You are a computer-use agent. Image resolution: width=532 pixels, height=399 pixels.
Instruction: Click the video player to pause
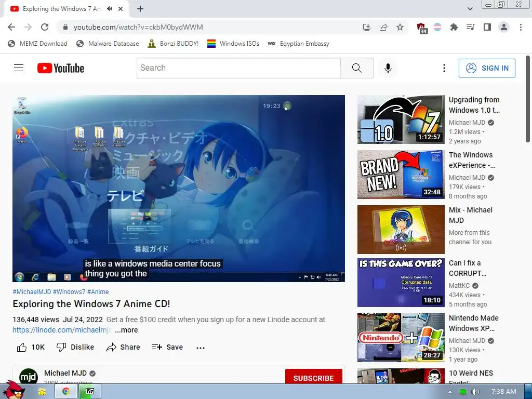[179, 188]
